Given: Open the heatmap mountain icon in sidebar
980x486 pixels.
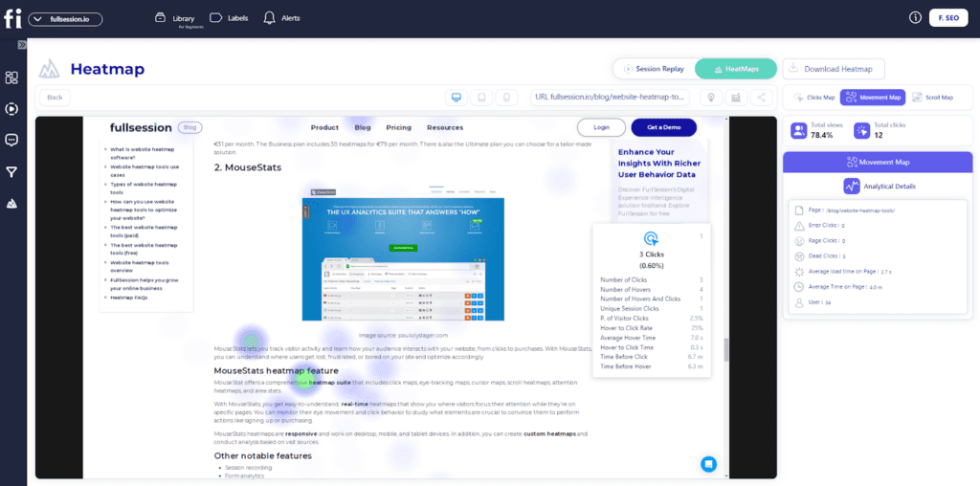Looking at the screenshot, I should (x=12, y=203).
